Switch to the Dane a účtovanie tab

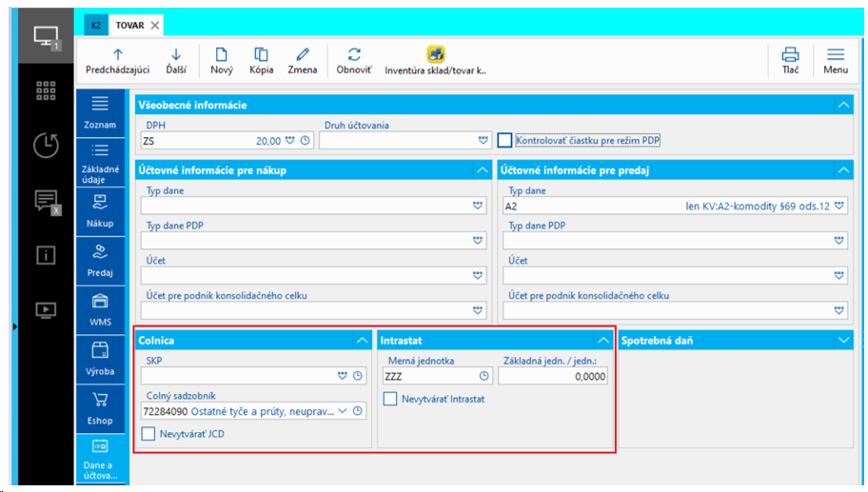pos(100,460)
